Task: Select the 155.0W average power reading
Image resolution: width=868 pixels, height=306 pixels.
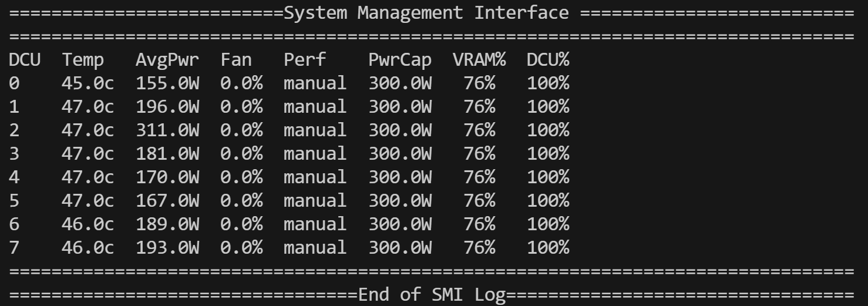Action: tap(167, 83)
